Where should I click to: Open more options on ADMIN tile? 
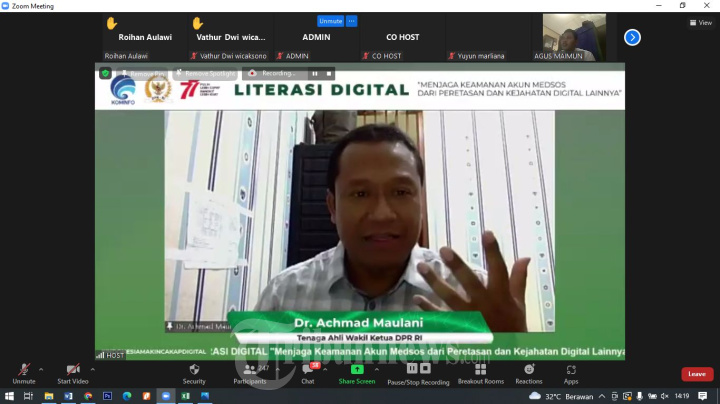(x=351, y=21)
